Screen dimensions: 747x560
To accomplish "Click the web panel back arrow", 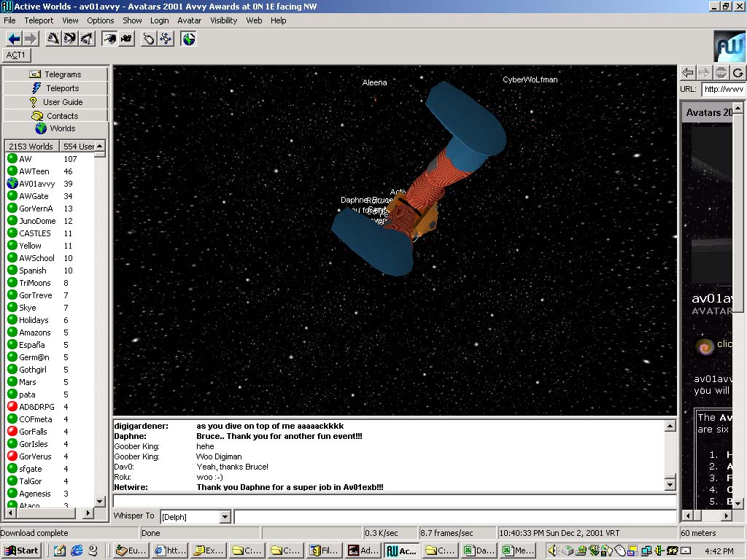I will click(687, 72).
